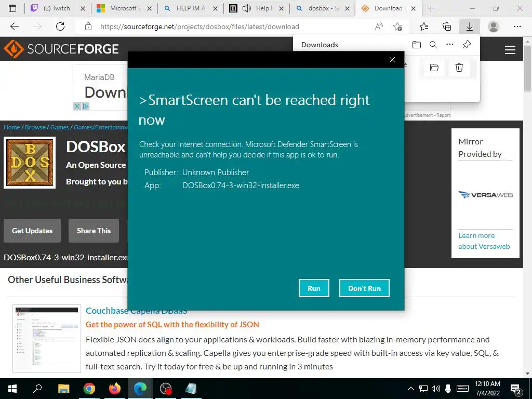This screenshot has width=532, height=399.
Task: Open the tab actions menu icon
Action: [12, 8]
